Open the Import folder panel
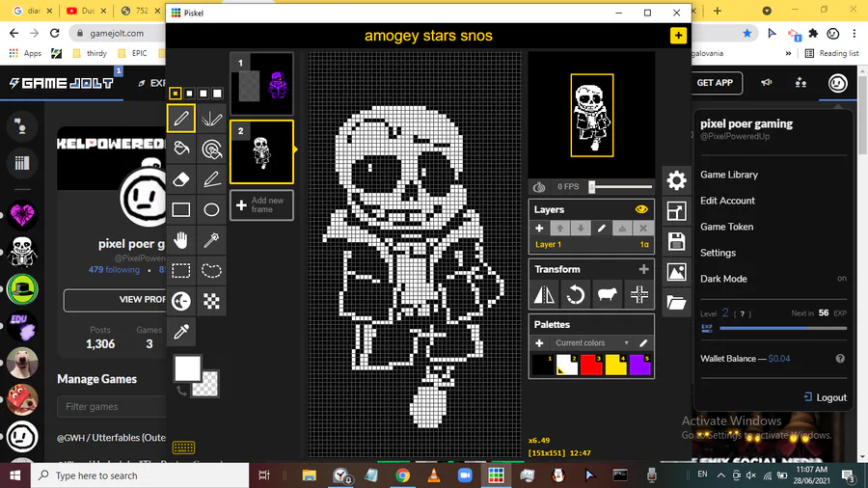868x488 pixels. click(676, 302)
